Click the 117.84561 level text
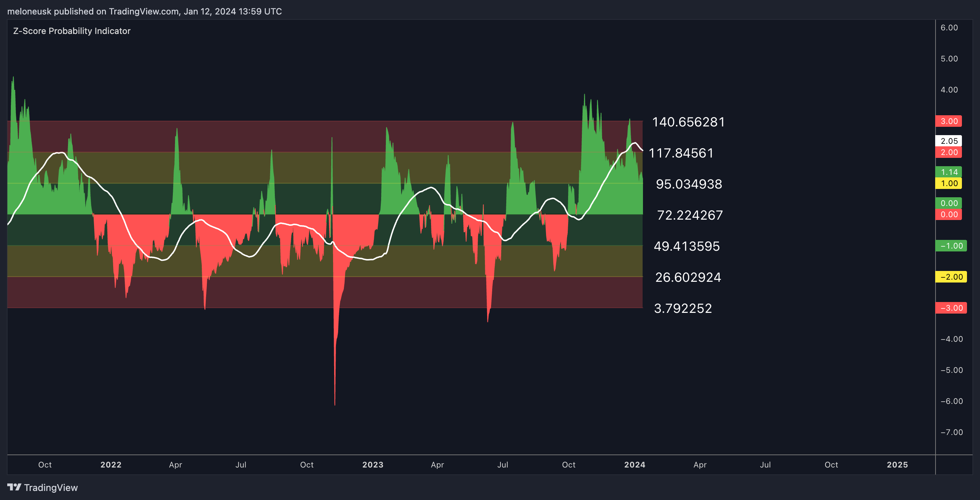The image size is (980, 500). (681, 153)
